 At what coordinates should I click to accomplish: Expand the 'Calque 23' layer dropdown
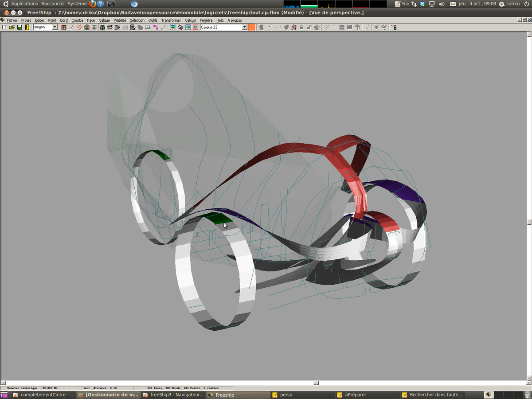244,27
